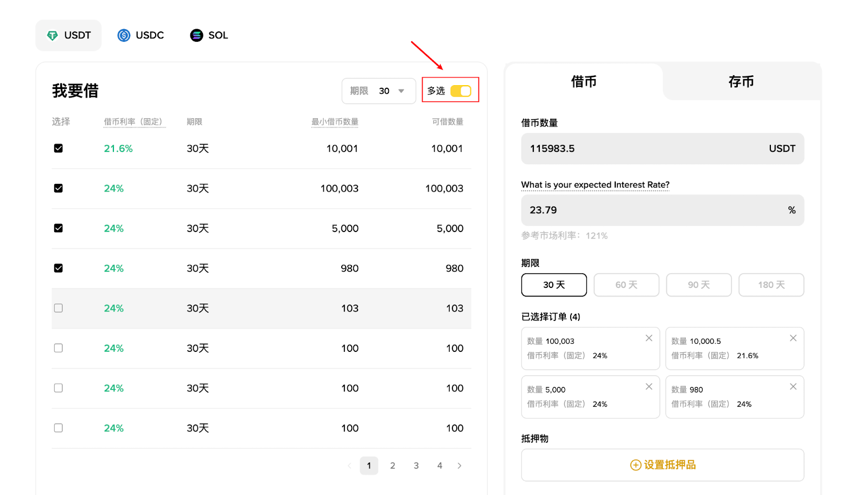
Task: Remove the selected order 数量 5,000
Action: click(649, 387)
